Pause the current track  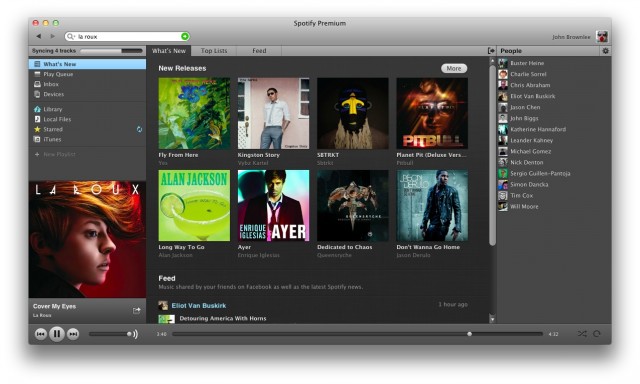[x=57, y=334]
